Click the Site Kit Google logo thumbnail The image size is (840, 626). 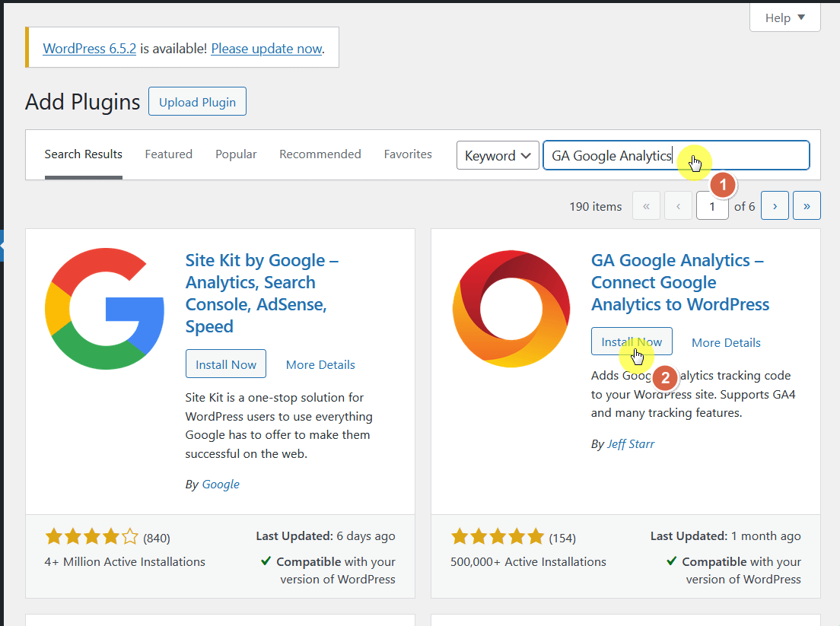pyautogui.click(x=104, y=309)
